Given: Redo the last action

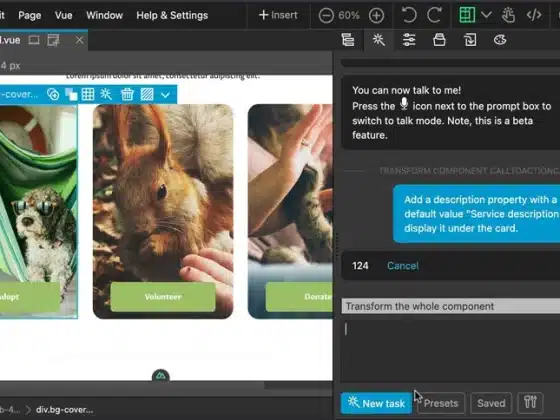Looking at the screenshot, I should (435, 15).
